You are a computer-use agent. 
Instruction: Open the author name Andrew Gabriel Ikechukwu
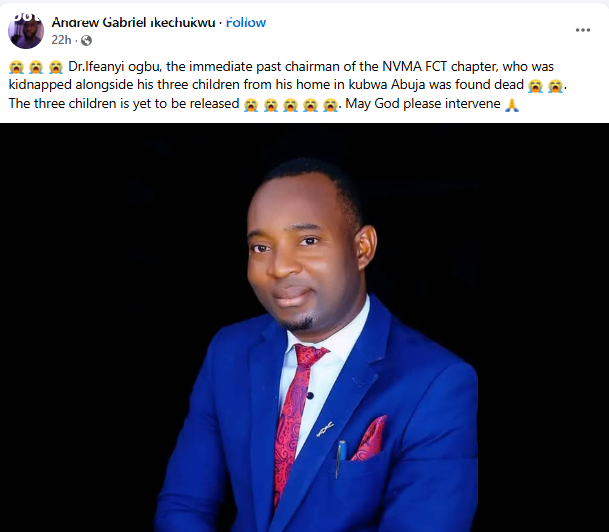pos(133,23)
